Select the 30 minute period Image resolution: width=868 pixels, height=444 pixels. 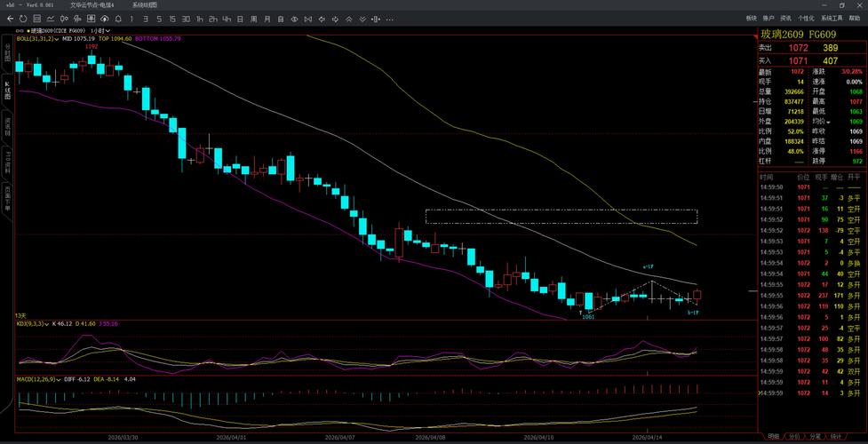[x=186, y=19]
